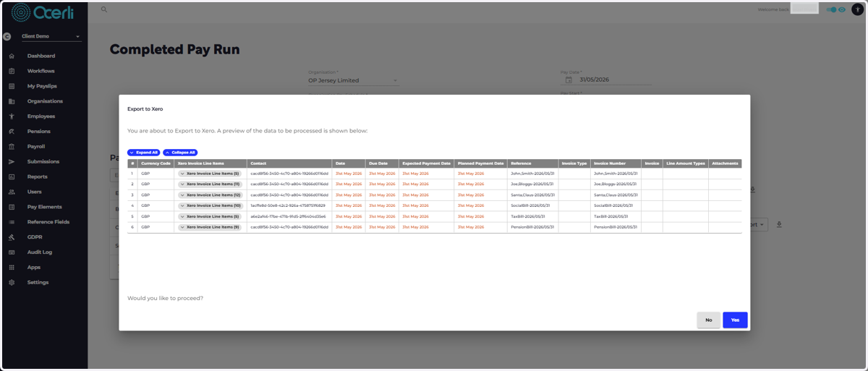Click the Expected Payment Date column header
Viewport: 868px width, 371px height.
pos(427,163)
